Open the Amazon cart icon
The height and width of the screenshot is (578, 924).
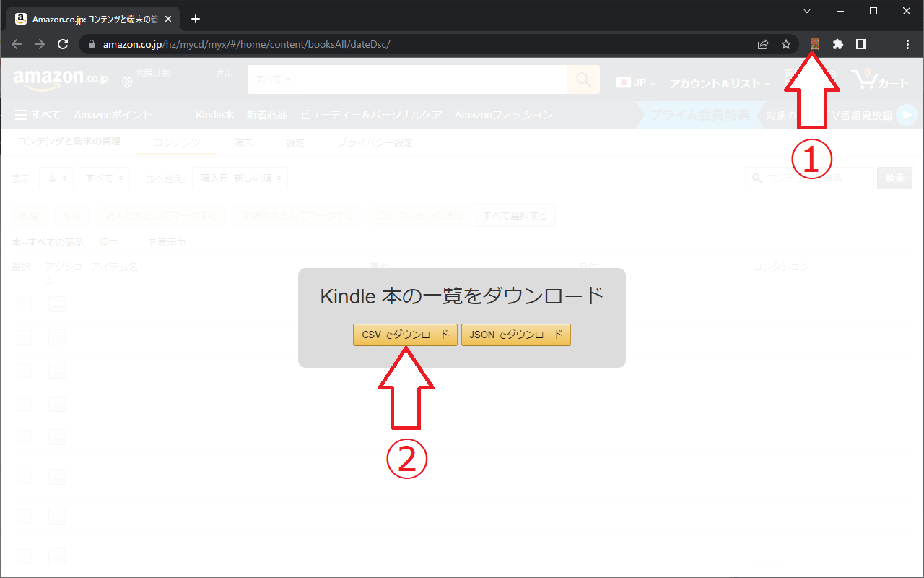879,79
